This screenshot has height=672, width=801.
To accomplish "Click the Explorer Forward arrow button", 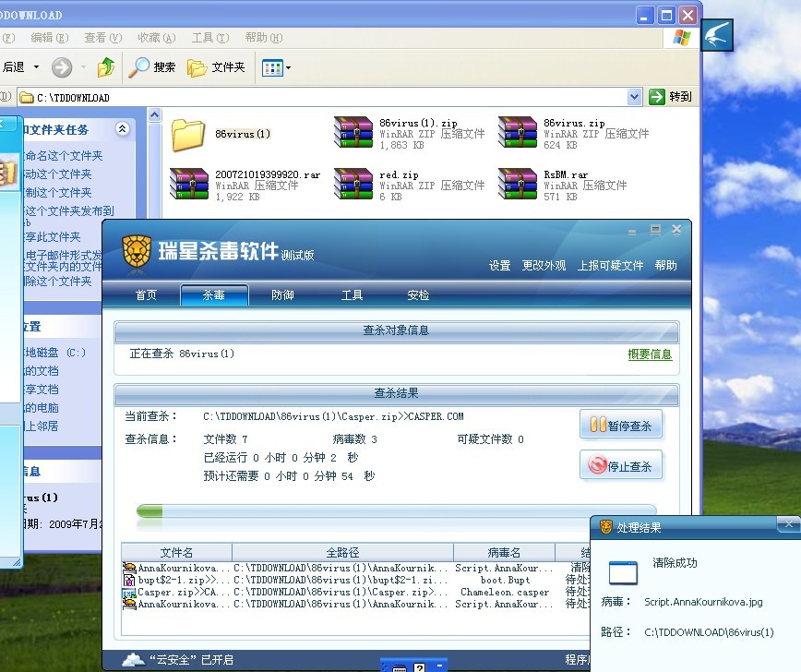I will click(x=62, y=67).
